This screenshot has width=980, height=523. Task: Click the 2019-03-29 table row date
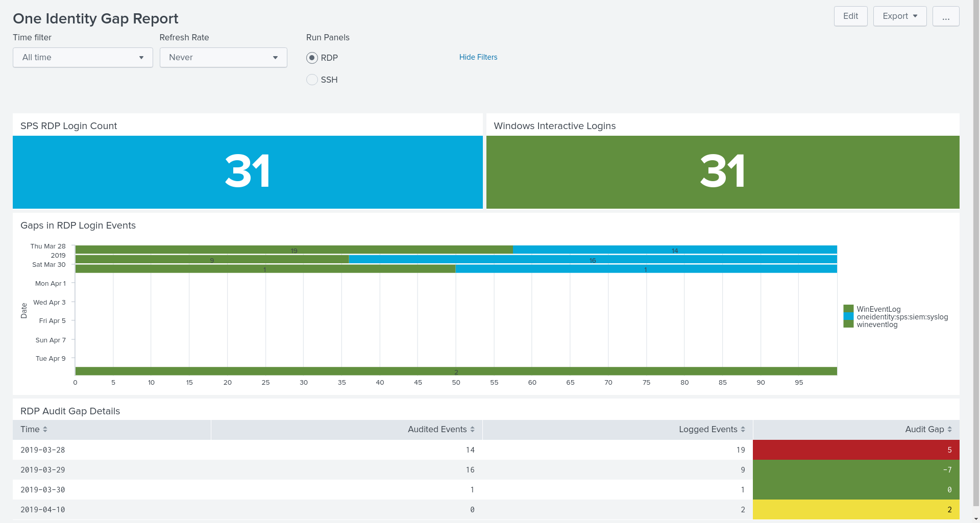pos(43,470)
